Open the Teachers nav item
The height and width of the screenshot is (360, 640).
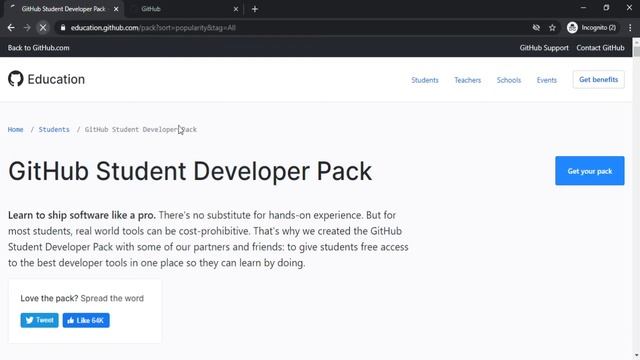coord(467,80)
